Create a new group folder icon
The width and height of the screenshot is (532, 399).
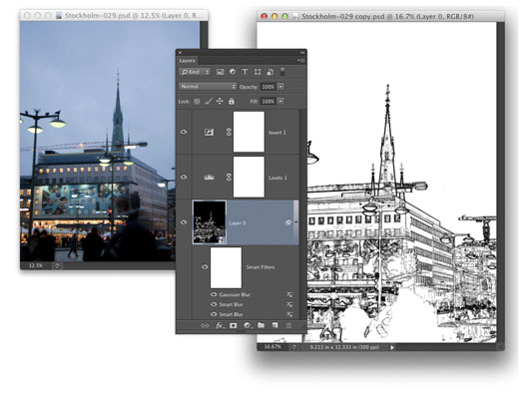tap(261, 325)
